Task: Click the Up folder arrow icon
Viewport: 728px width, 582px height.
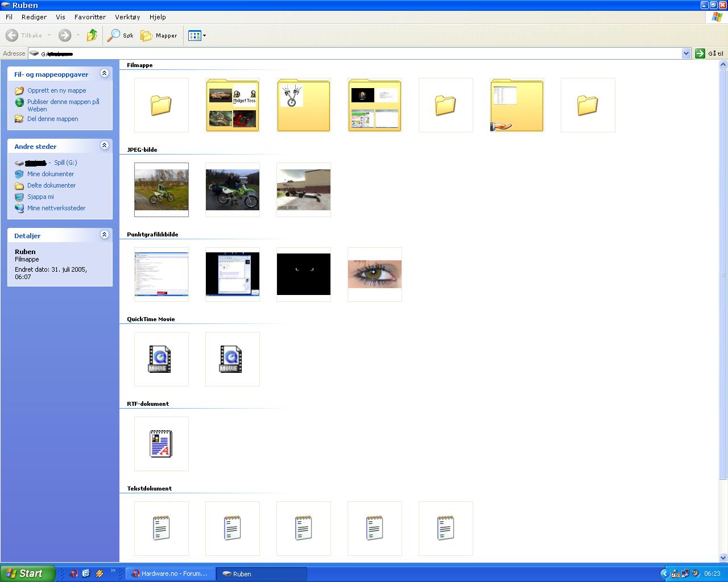Action: [92, 36]
